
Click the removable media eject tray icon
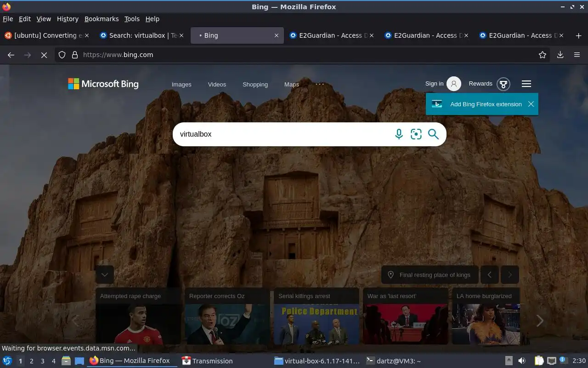pyautogui.click(x=509, y=361)
